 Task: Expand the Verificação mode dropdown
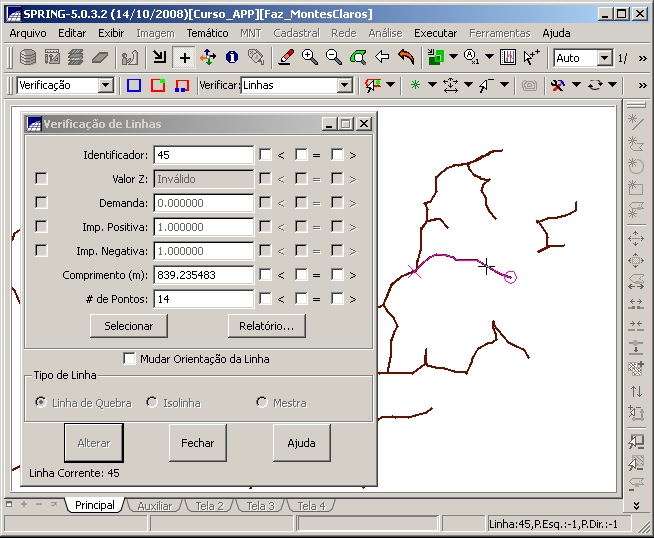tap(105, 86)
